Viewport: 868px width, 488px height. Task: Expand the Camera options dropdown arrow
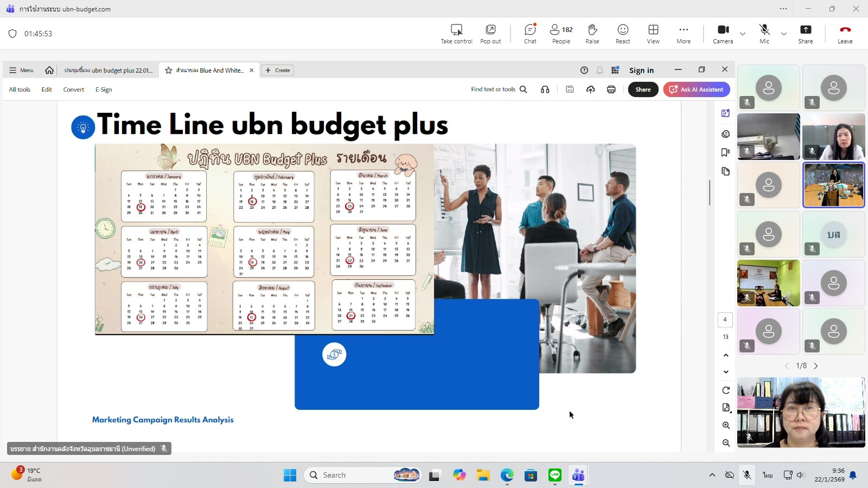pos(743,34)
